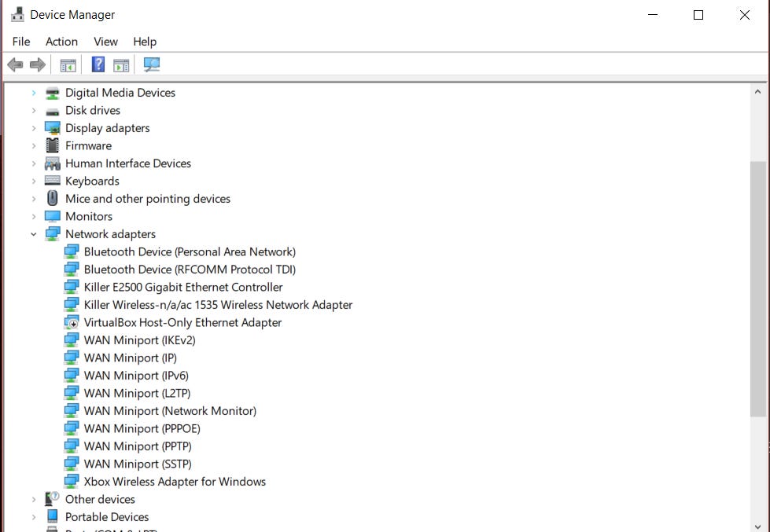Click the scrollbar down arrow

[757, 525]
